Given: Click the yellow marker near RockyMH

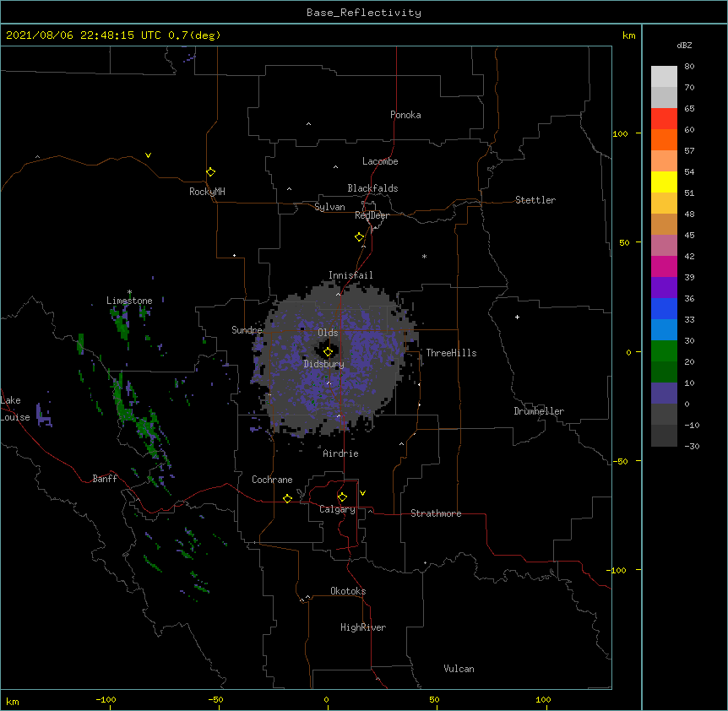Looking at the screenshot, I should tap(210, 172).
